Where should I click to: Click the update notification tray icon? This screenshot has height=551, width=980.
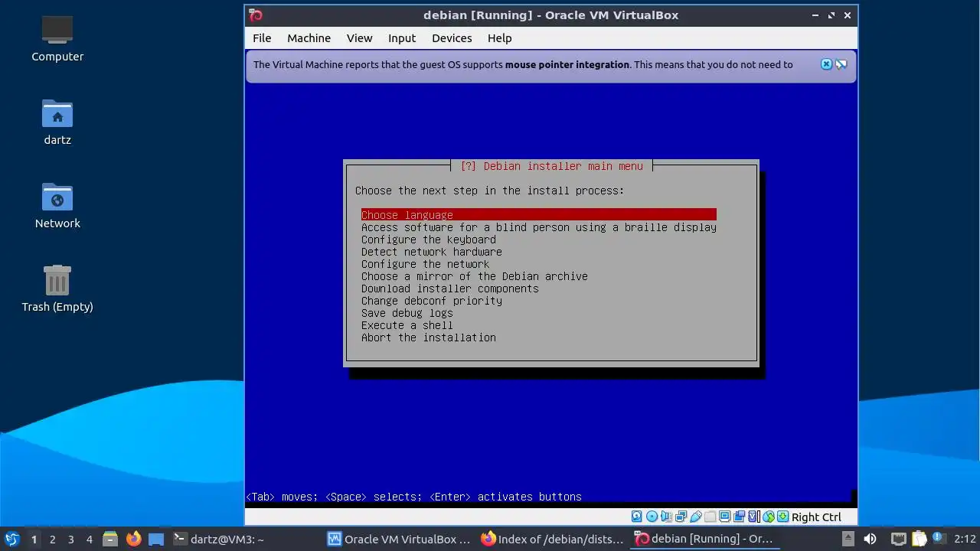click(x=939, y=539)
